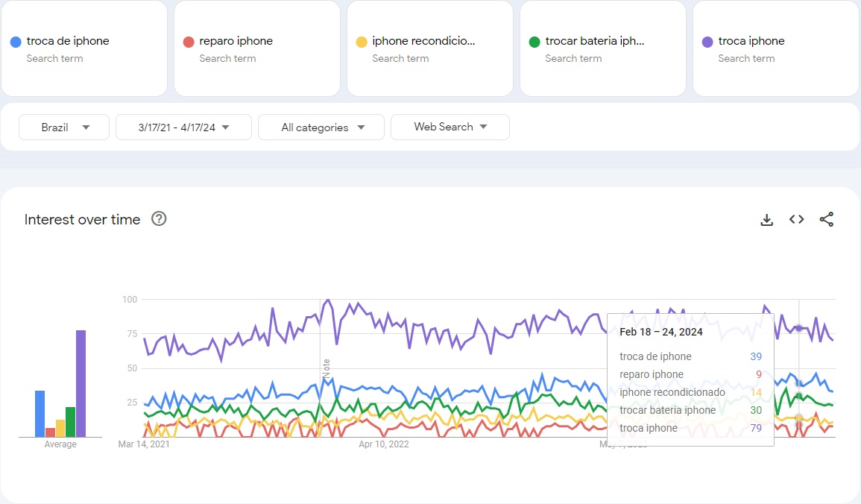861x504 pixels.
Task: Click the blue dot for 'troca de iphone'
Action: point(16,42)
